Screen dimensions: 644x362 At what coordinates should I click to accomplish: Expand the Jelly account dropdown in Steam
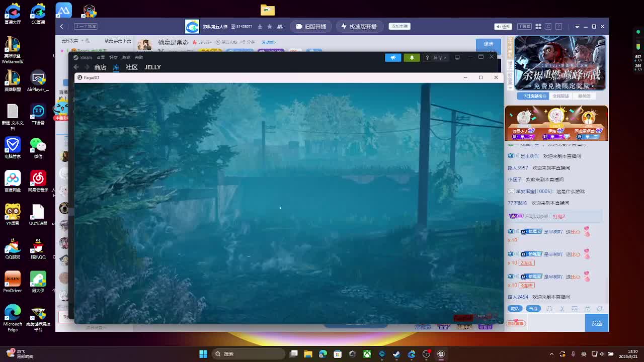pos(439,57)
